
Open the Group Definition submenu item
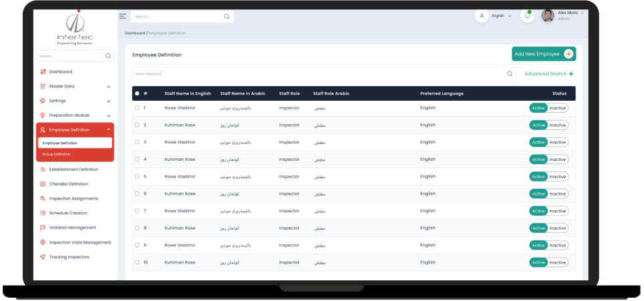pos(56,155)
